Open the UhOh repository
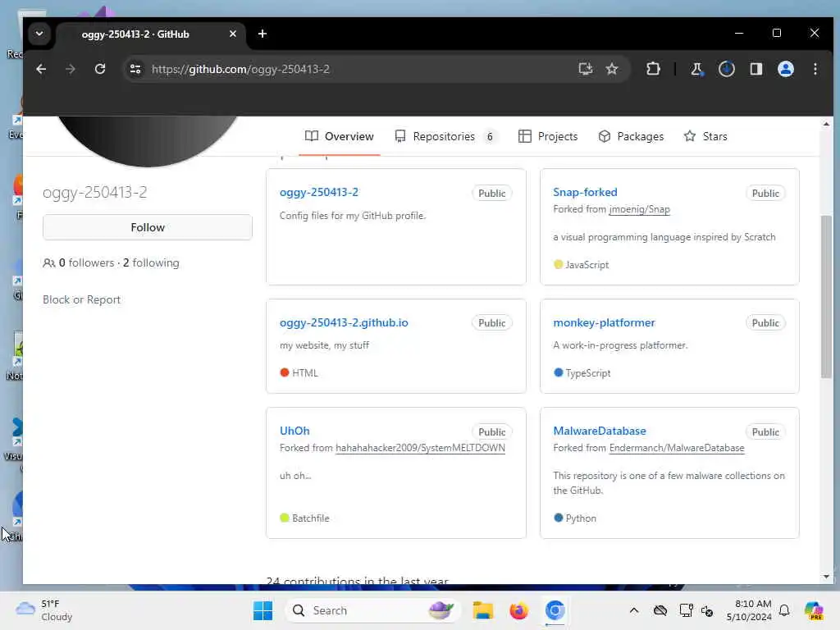This screenshot has height=630, width=840. click(x=294, y=431)
